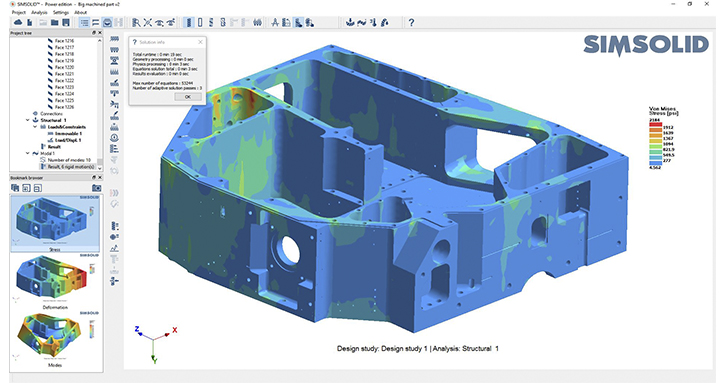Click the cloud import icon in toolbar
Image resolution: width=726 pixels, height=383 pixels.
(18, 22)
